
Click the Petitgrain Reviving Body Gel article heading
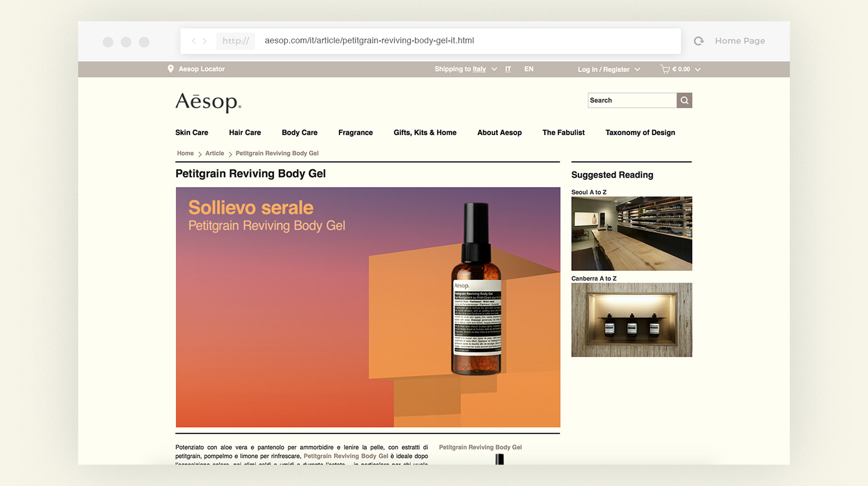(x=250, y=174)
